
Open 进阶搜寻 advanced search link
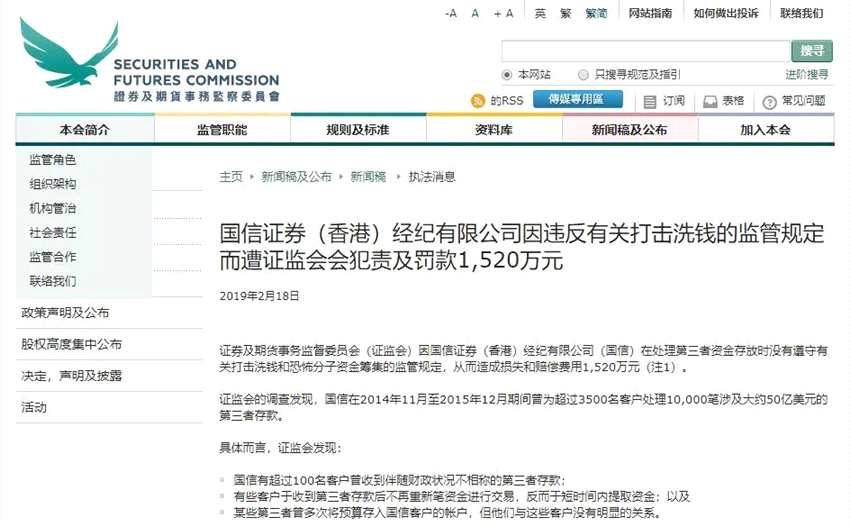pyautogui.click(x=807, y=75)
